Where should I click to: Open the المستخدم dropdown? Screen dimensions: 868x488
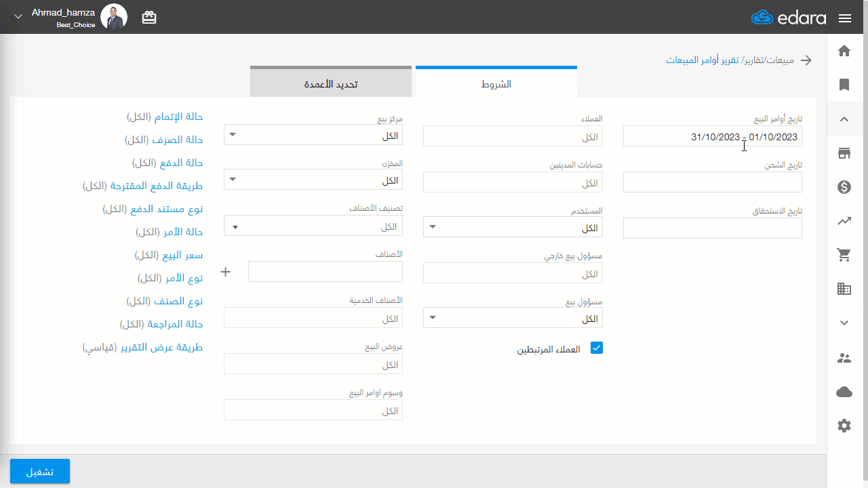(x=513, y=227)
